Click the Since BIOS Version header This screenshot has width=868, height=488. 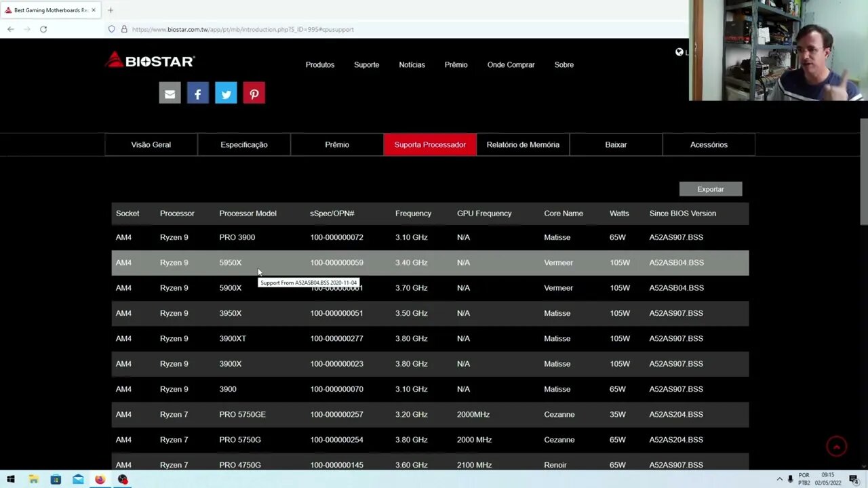click(682, 213)
